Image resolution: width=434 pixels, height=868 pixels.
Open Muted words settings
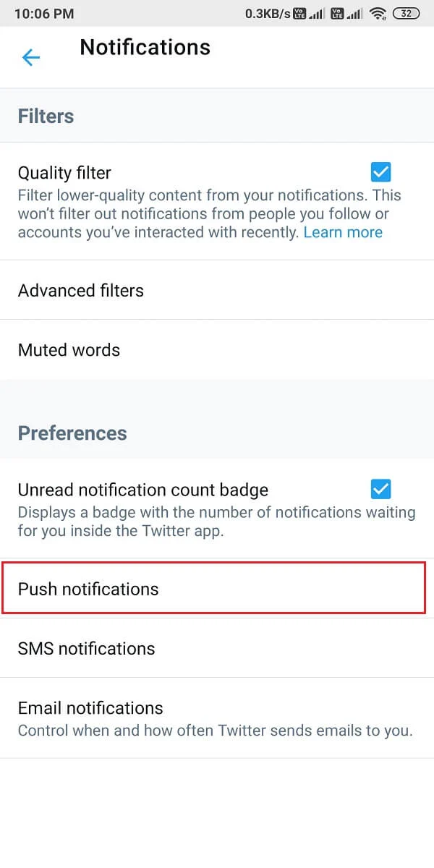[69, 350]
